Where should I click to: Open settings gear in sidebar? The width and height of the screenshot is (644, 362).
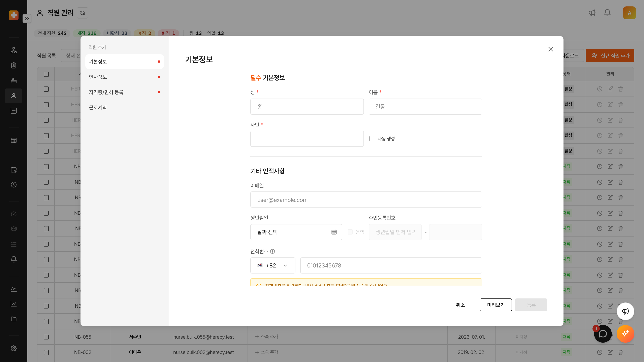click(x=13, y=348)
